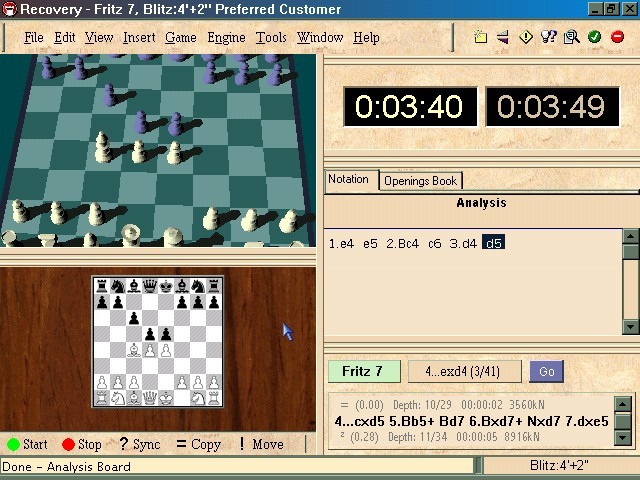
Task: Restore down the Fritz 7 window
Action: pyautogui.click(x=611, y=9)
